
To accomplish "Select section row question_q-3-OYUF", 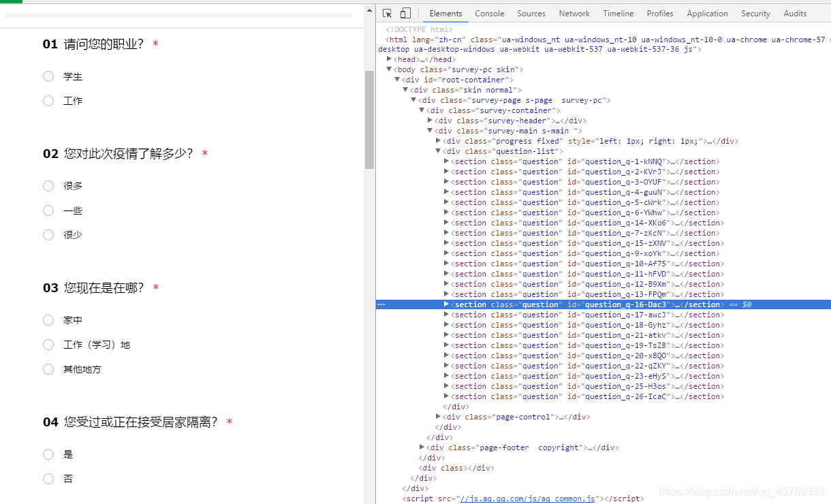I will click(585, 182).
